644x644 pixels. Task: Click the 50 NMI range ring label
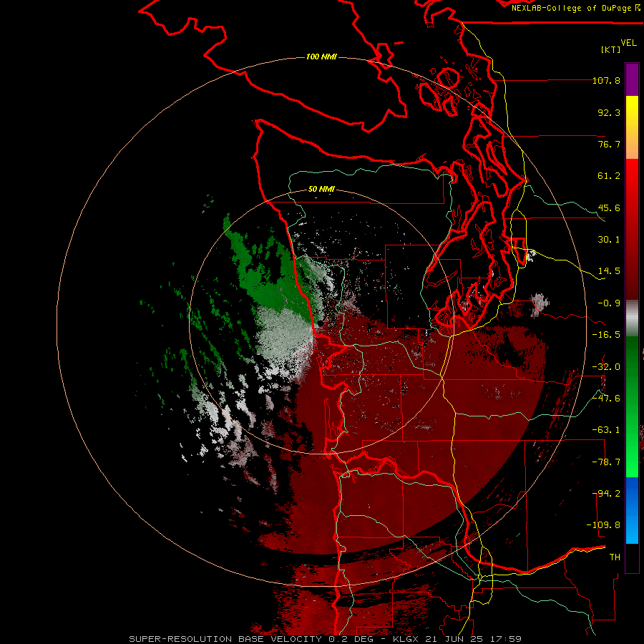coord(321,190)
